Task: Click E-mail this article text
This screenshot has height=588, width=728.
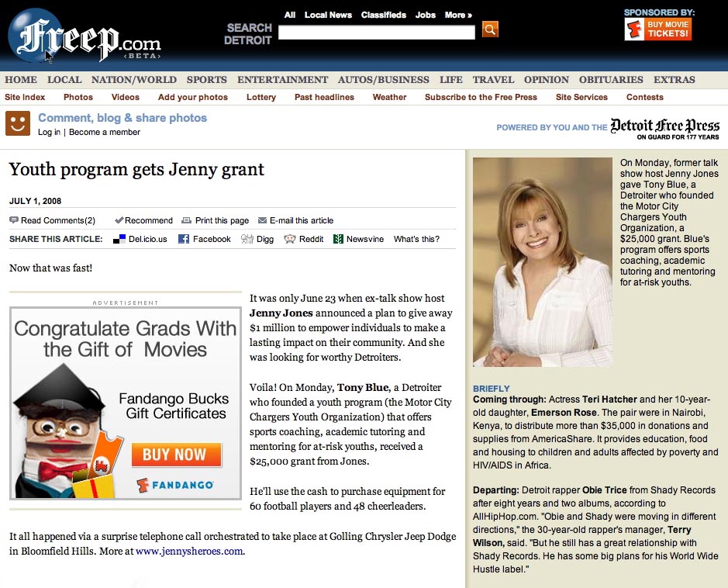Action: click(x=302, y=220)
